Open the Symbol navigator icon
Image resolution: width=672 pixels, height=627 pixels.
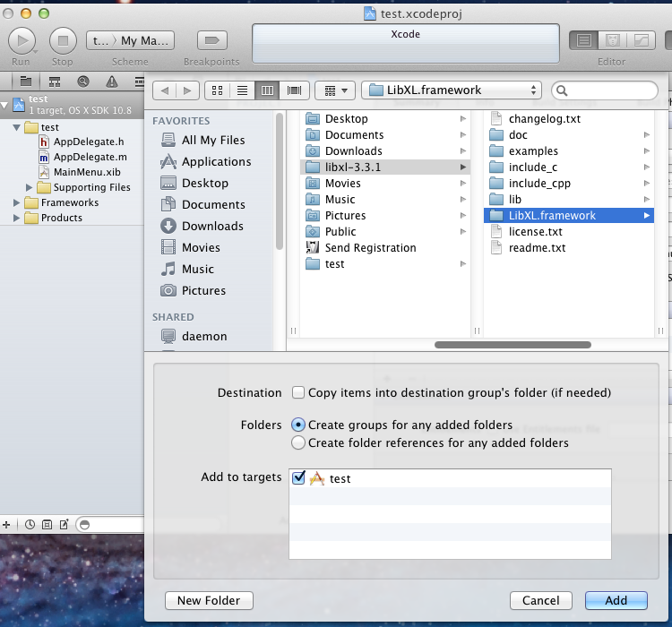[x=55, y=81]
